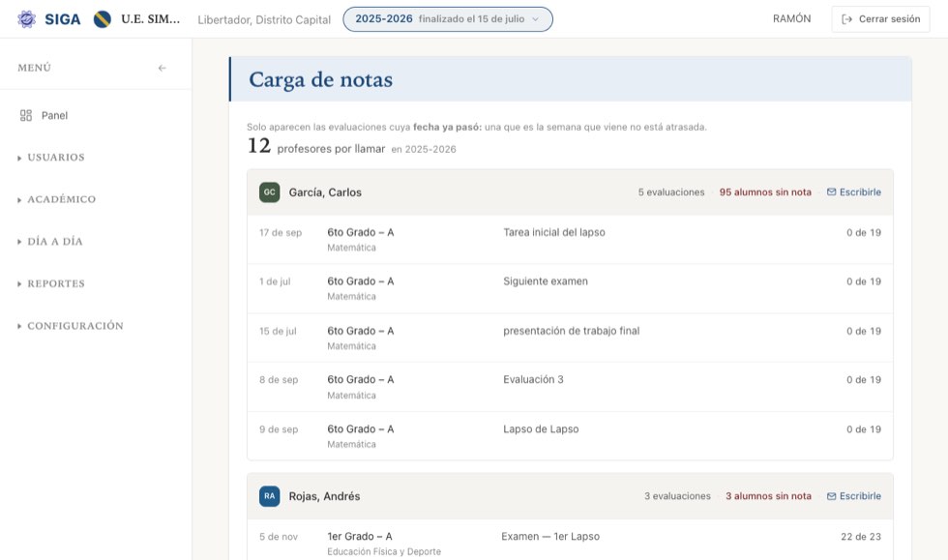Image resolution: width=948 pixels, height=560 pixels.
Task: Click the Carga de notas heading
Action: 320,79
